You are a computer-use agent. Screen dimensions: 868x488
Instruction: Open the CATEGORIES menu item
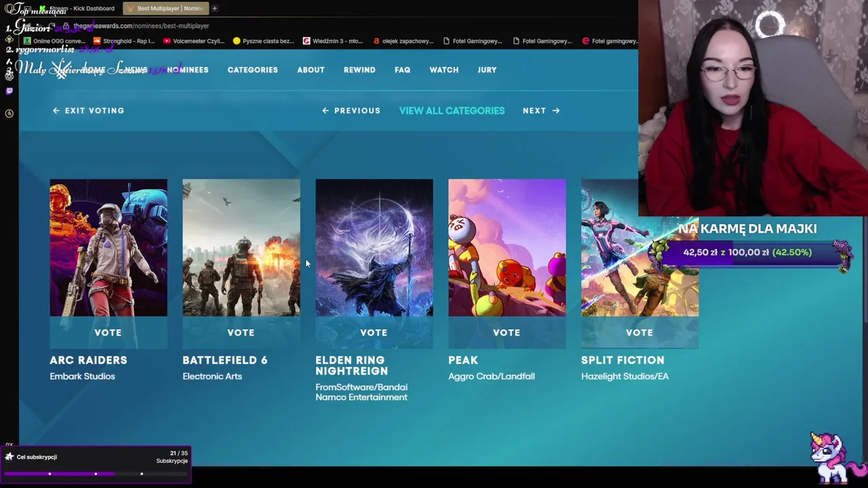252,70
